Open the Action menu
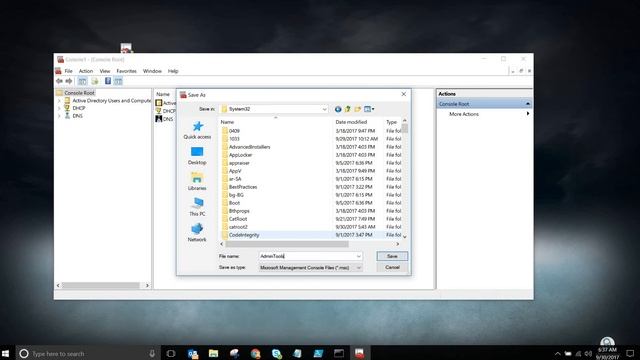This screenshot has height=360, width=640. click(x=86, y=71)
